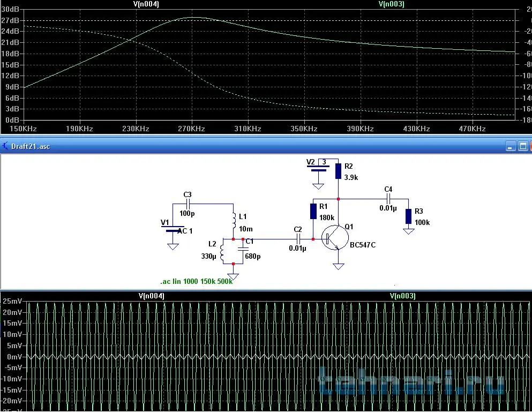Click the AC 1 value of V1
The height and width of the screenshot is (413, 532).
pos(185,231)
